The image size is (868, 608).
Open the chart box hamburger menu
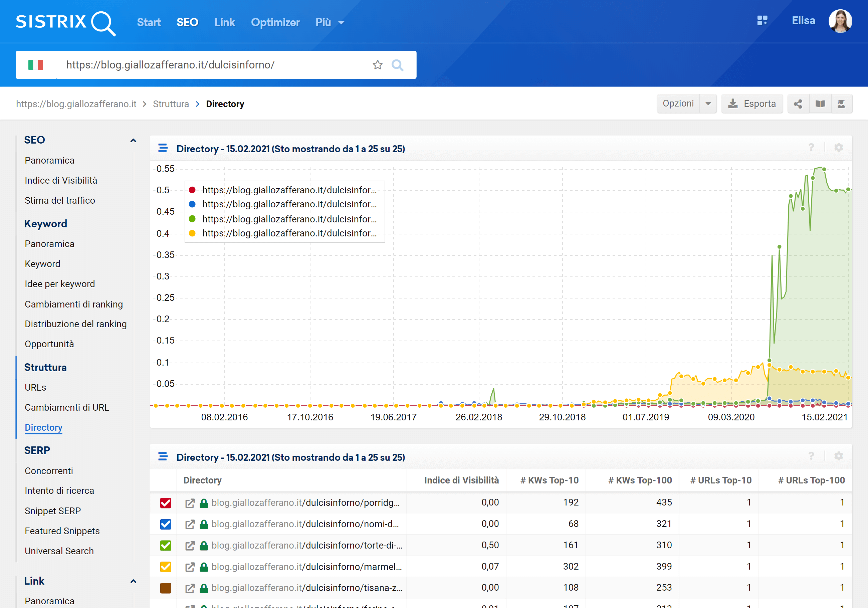click(163, 148)
